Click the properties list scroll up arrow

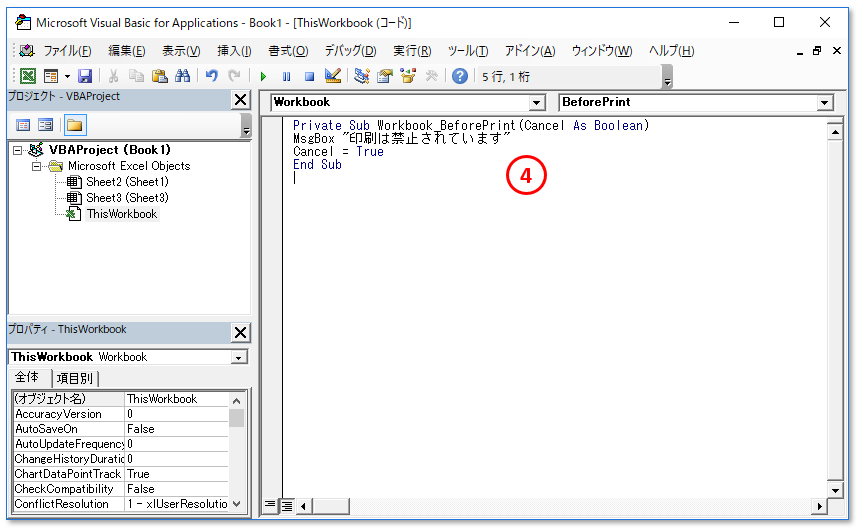(x=237, y=400)
